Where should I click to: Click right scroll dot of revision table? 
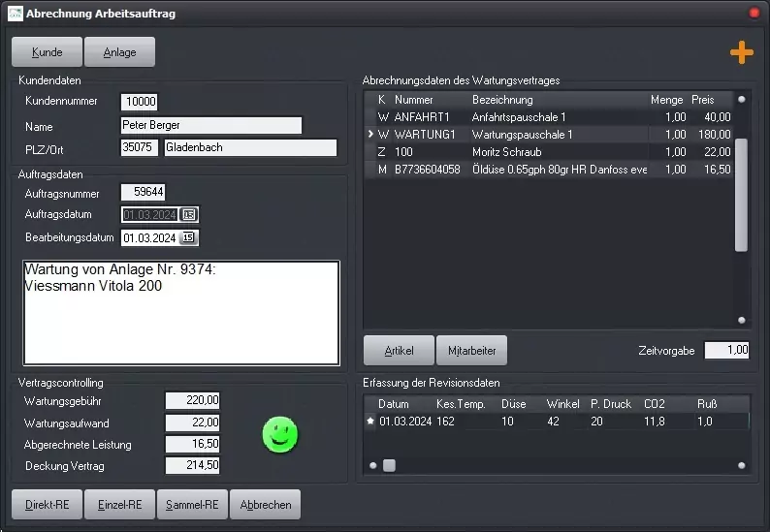tap(742, 465)
